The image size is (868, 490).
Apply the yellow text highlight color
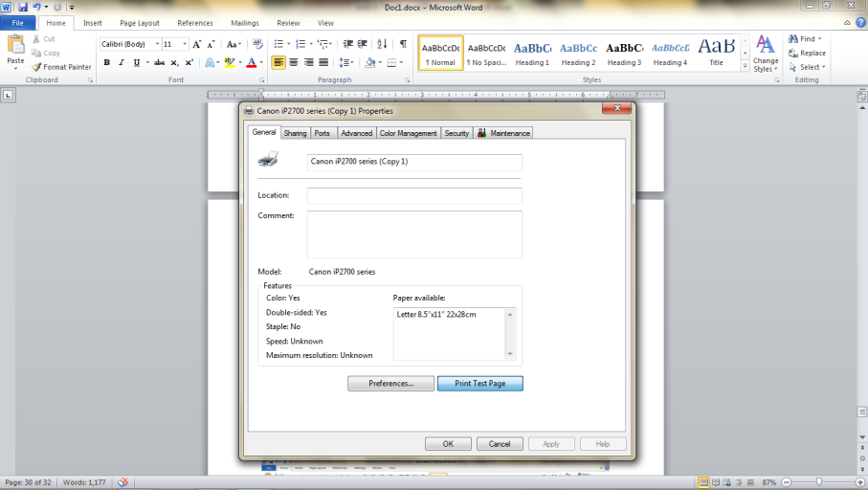[x=229, y=62]
